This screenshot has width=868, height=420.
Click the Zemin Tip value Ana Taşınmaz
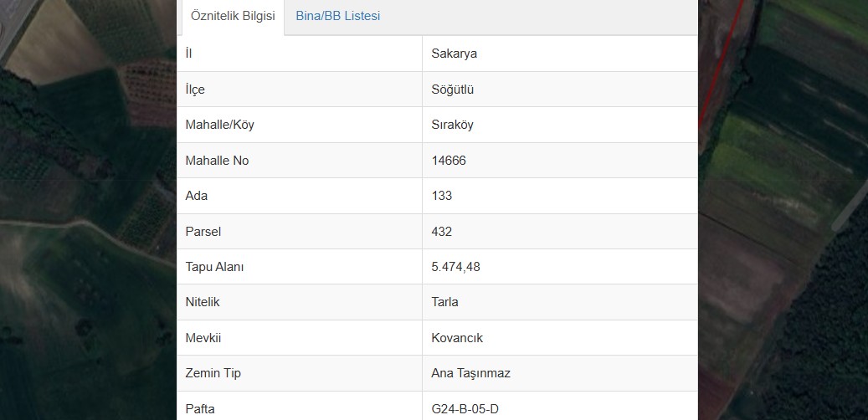point(470,373)
